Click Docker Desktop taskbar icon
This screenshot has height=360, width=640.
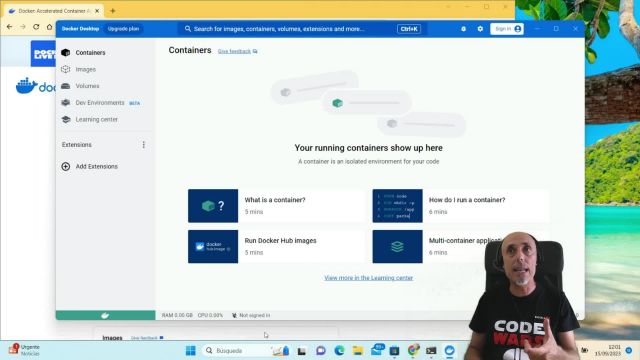(x=449, y=351)
